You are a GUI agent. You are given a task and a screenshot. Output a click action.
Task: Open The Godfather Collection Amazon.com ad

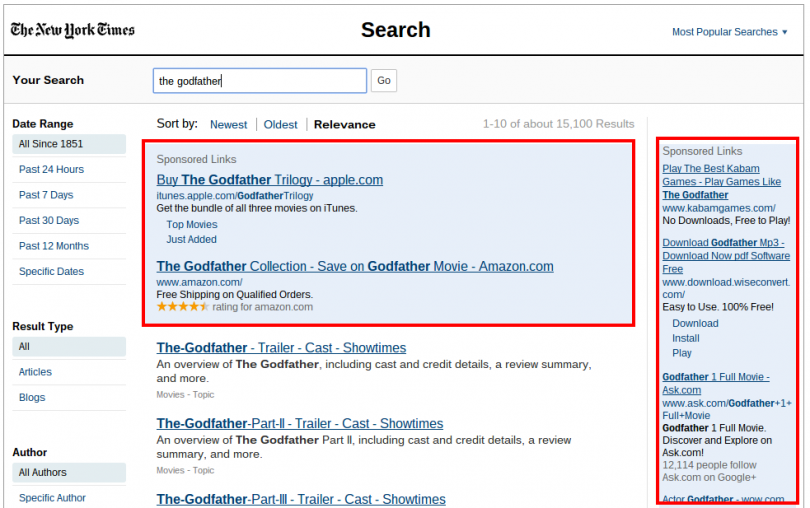[355, 266]
